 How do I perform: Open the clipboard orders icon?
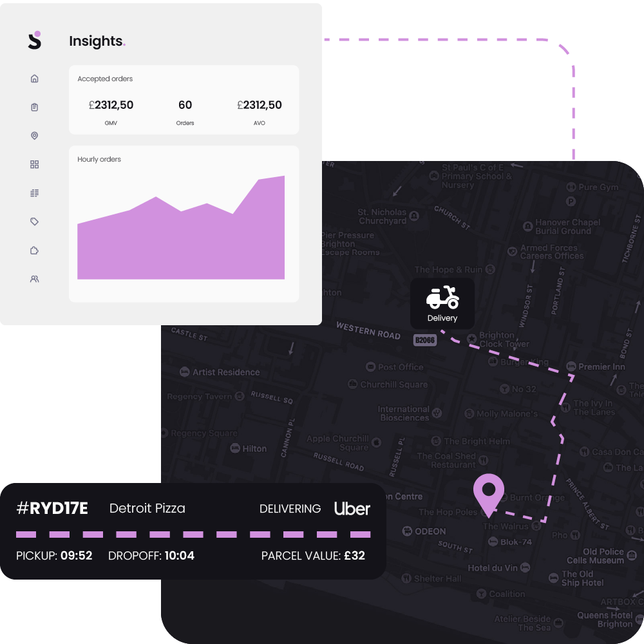click(35, 108)
